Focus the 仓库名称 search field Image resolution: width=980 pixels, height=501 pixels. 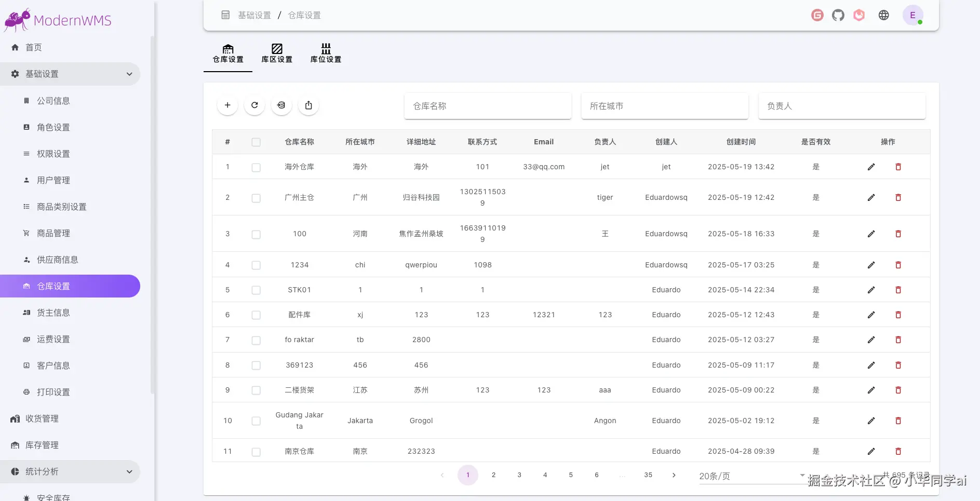[x=488, y=106]
